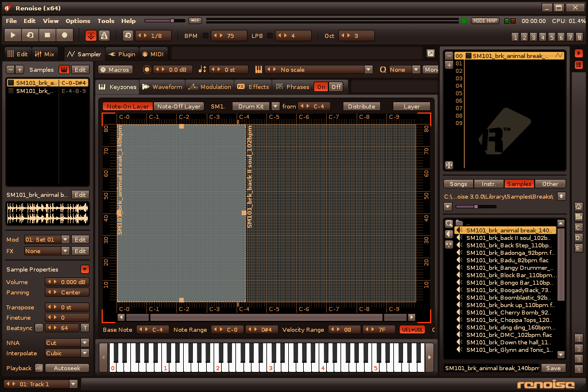The image size is (588, 392).
Task: Open the Modulation tab
Action: coord(210,87)
